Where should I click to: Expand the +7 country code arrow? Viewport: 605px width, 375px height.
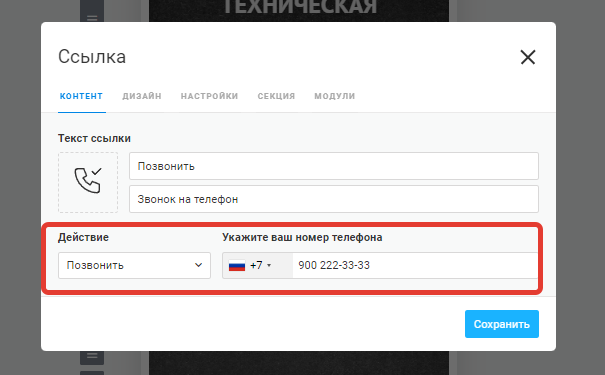[269, 265]
